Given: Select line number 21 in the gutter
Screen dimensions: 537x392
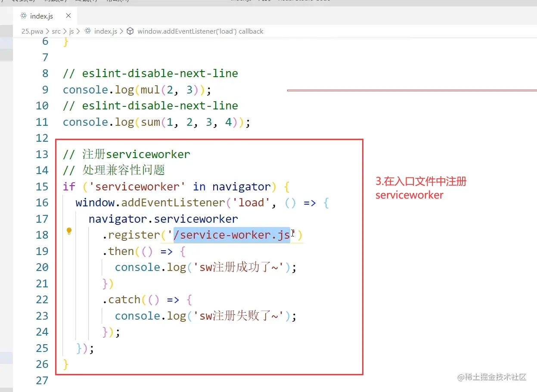Looking at the screenshot, I should pos(42,283).
